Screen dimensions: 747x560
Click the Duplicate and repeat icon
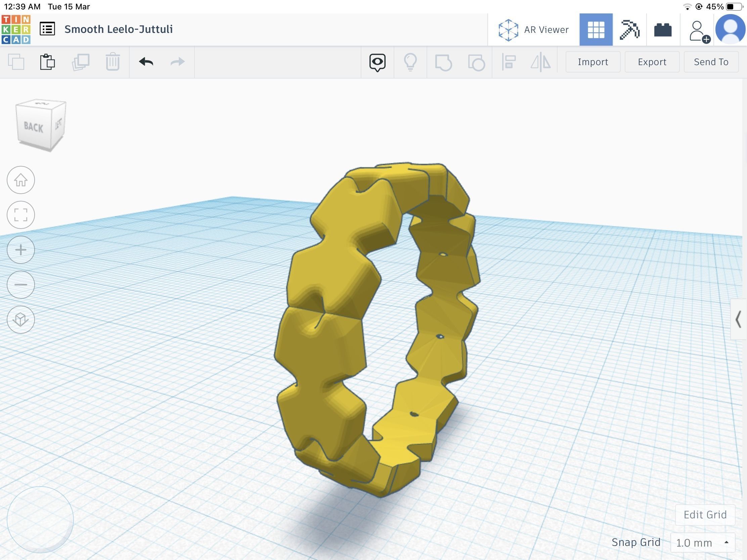(x=80, y=62)
